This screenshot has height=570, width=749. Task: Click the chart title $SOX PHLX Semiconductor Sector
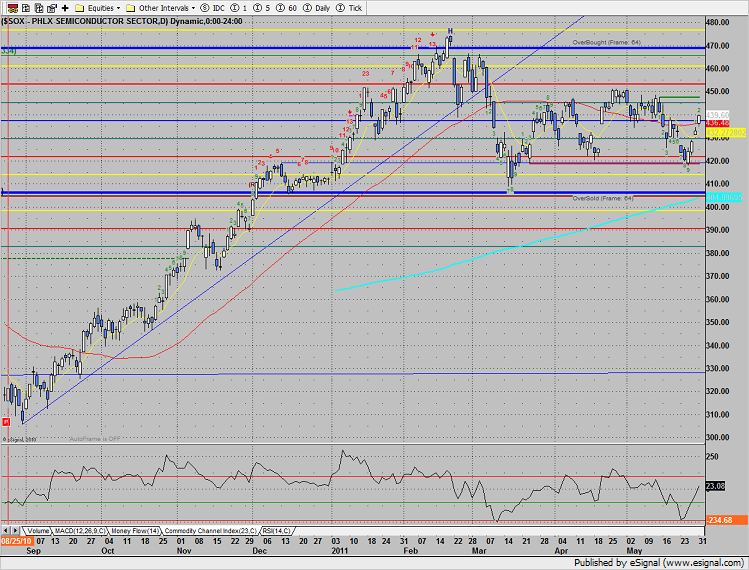tap(122, 21)
